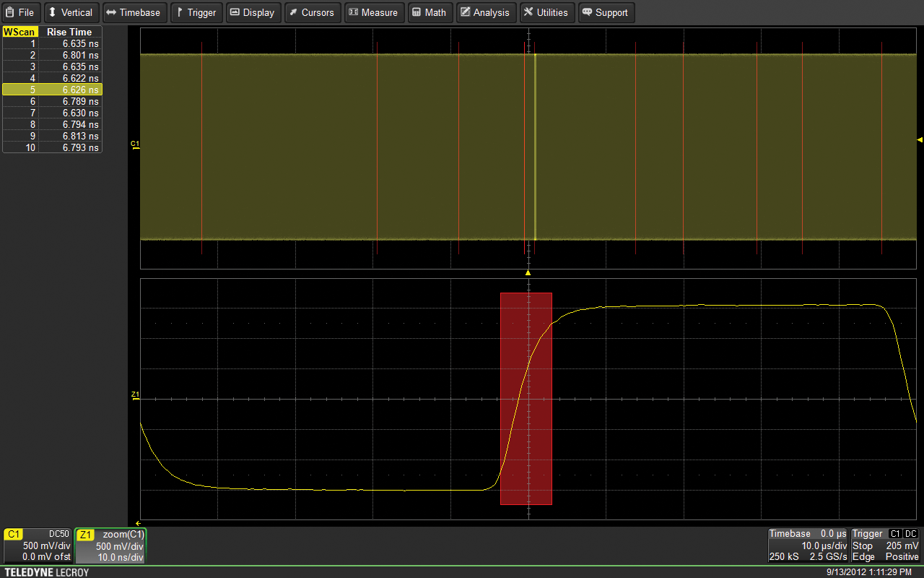Open the Measure menu
The image size is (924, 578).
pyautogui.click(x=373, y=12)
